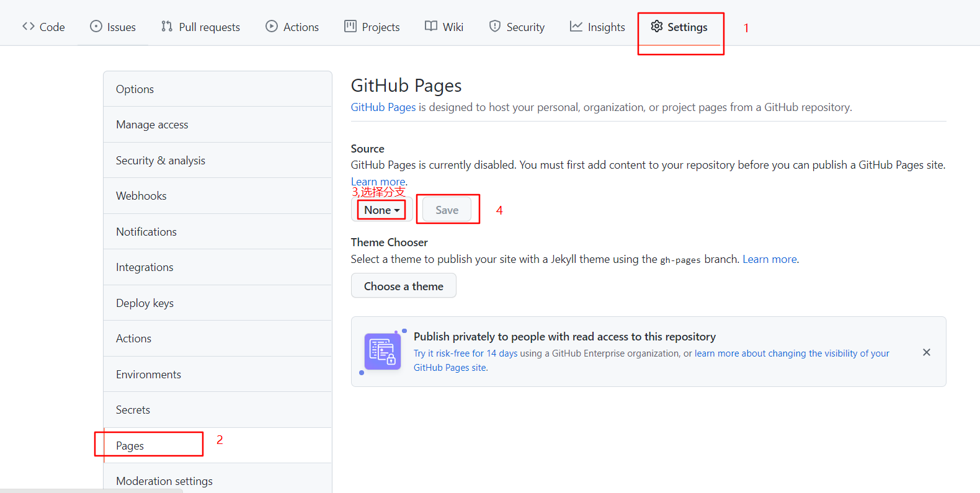Select Webhooks in the sidebar
This screenshot has width=980, height=493.
(141, 196)
